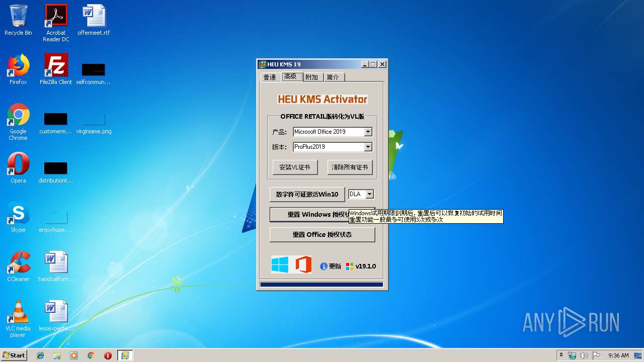Click 重置 Windows 授权状态 button
The image size is (644, 362).
click(x=322, y=214)
